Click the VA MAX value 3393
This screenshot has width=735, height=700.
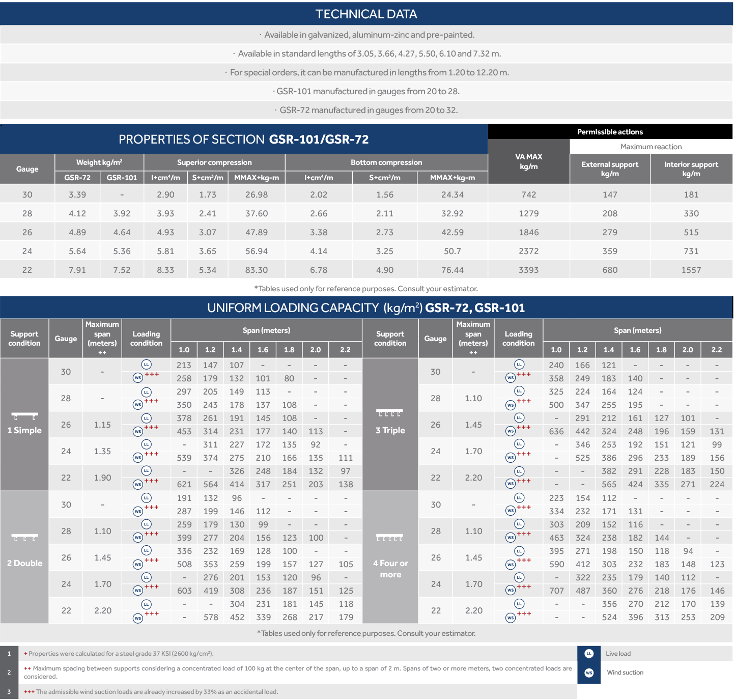[528, 270]
